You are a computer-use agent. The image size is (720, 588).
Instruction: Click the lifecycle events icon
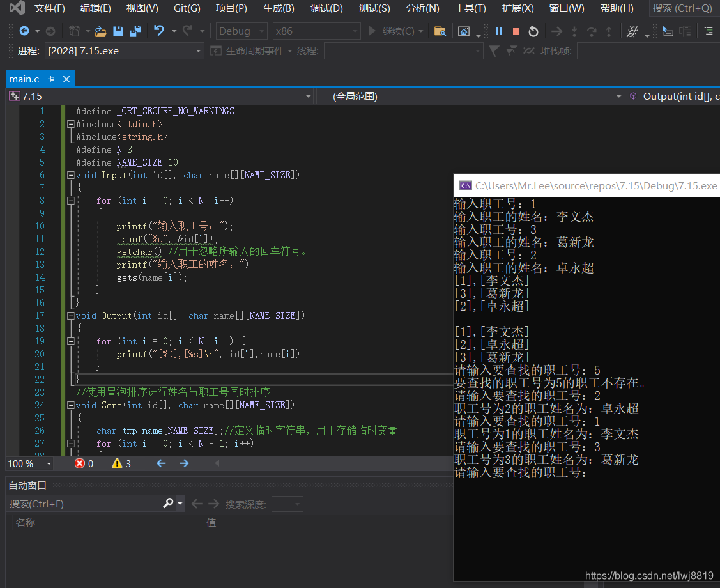[216, 50]
